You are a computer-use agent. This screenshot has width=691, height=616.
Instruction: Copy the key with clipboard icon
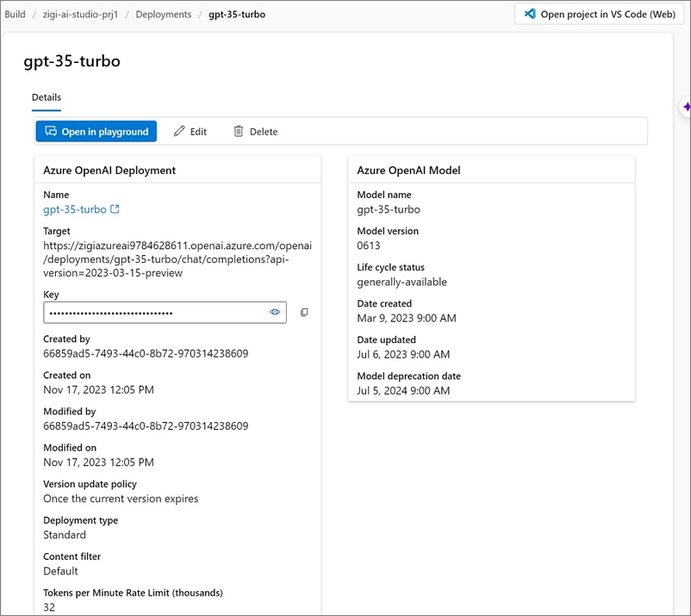tap(304, 313)
